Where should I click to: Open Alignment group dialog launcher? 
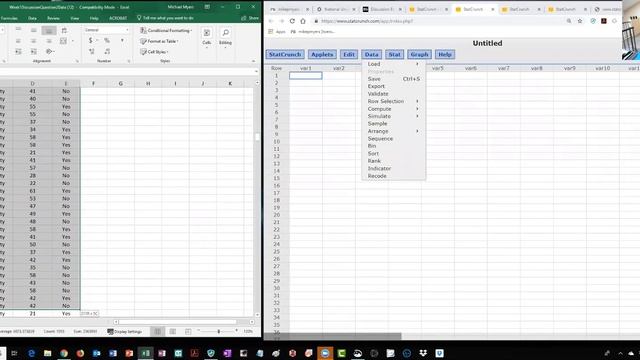tap(77, 61)
